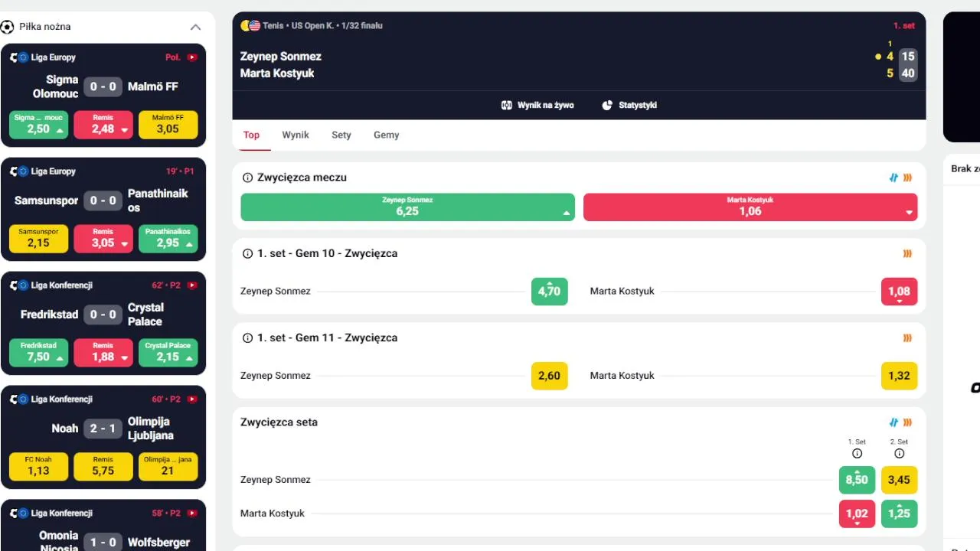Select Marta Kostyuk Gem 10 odds 1,08
Screen dimensions: 980x551
[x=899, y=292]
